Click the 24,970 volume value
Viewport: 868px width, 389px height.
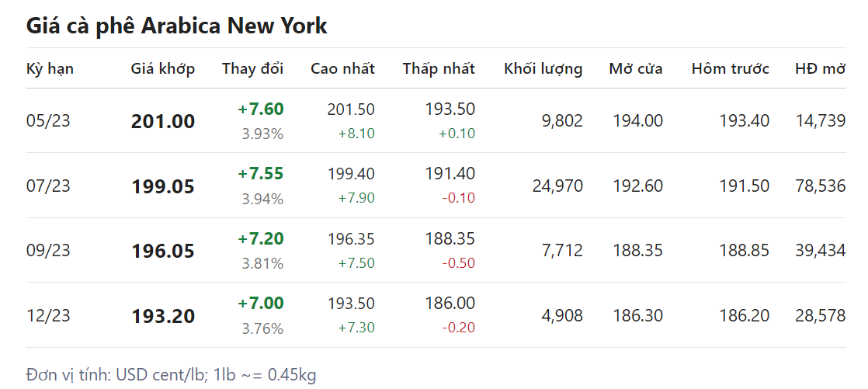pyautogui.click(x=557, y=186)
